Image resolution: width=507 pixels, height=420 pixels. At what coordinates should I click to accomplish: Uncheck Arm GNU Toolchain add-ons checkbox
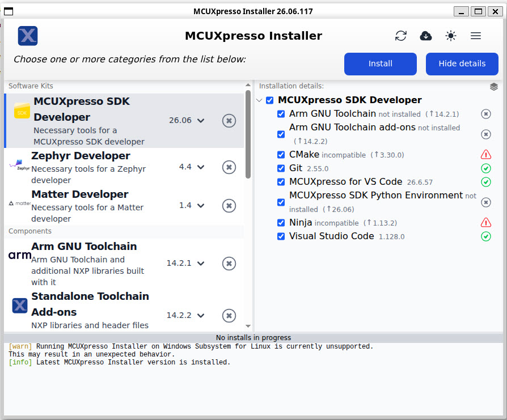[281, 134]
